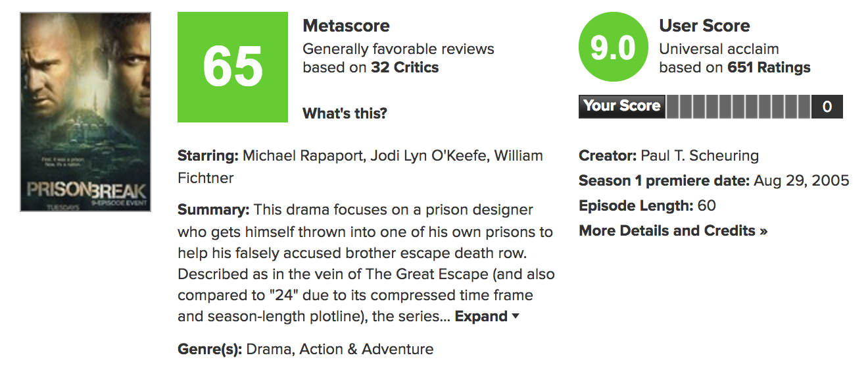This screenshot has width=868, height=370.
Task: View the 32 Critics reviews link
Action: (x=404, y=67)
